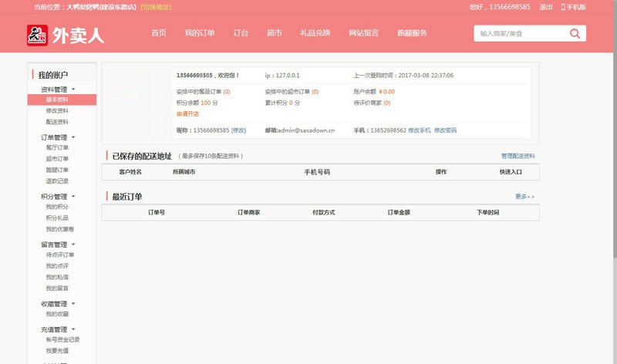Click the 订单商家 column header
617x364 pixels.
(248, 213)
